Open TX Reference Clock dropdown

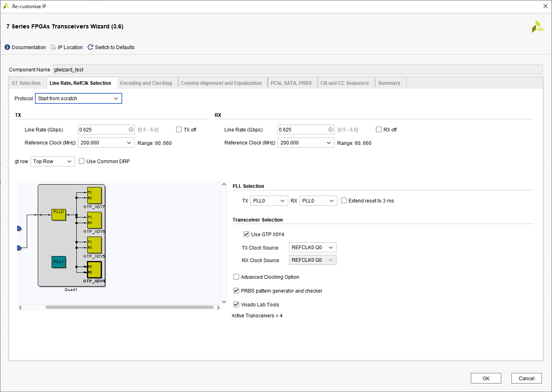coord(106,143)
